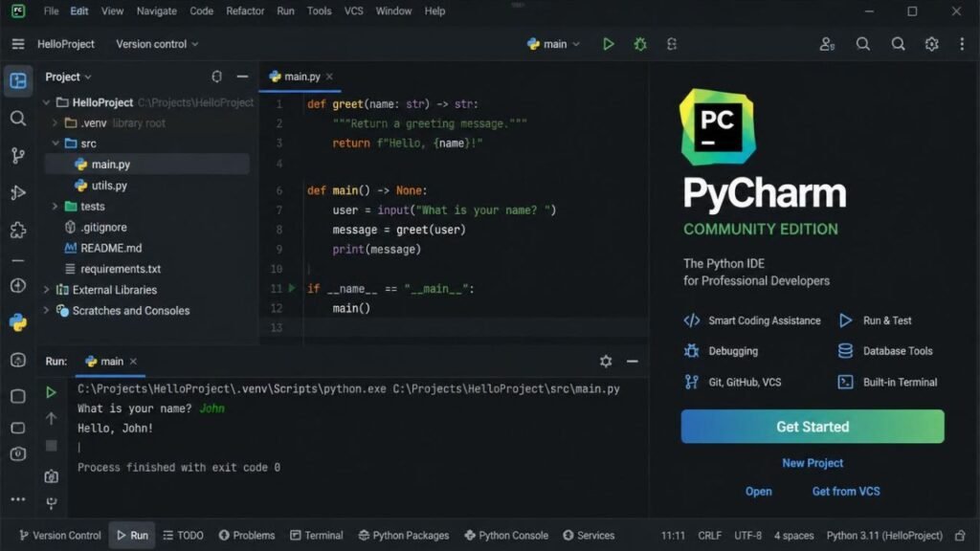This screenshot has height=551, width=980.
Task: Collapse the HelloProject root folder
Action: [x=46, y=102]
